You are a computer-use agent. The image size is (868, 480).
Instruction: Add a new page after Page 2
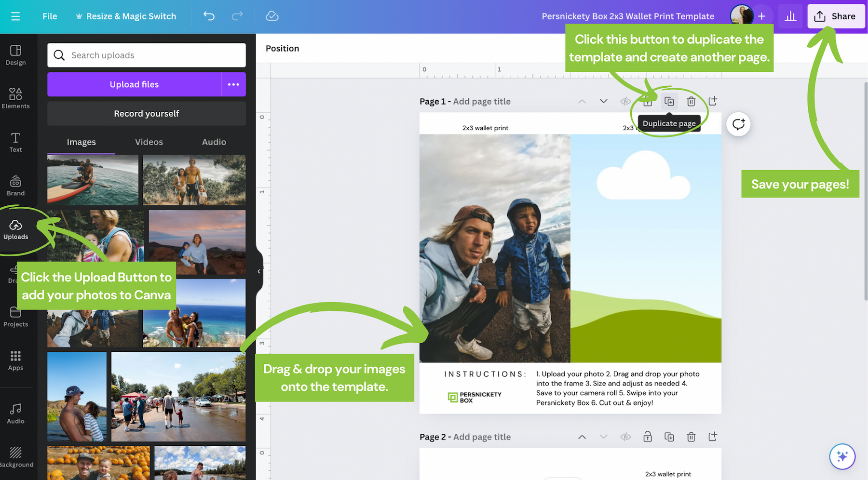(713, 437)
